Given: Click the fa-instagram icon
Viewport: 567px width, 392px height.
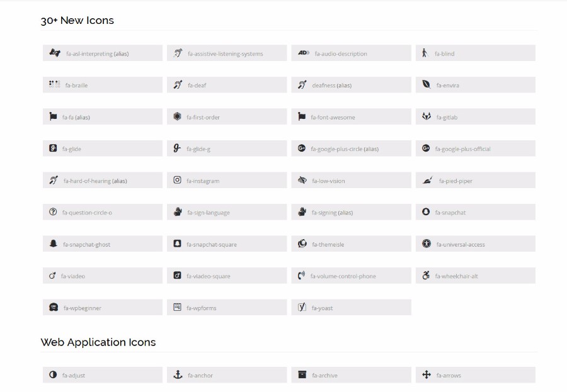Looking at the screenshot, I should [x=177, y=180].
